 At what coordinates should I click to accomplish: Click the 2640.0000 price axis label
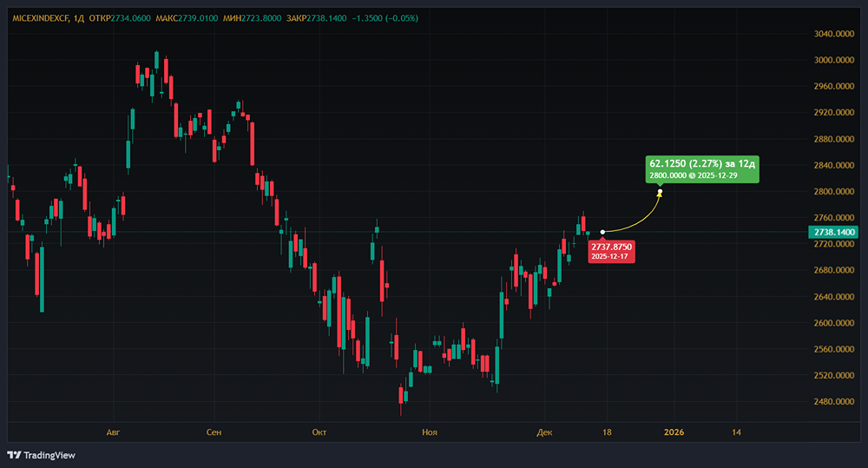coord(833,297)
